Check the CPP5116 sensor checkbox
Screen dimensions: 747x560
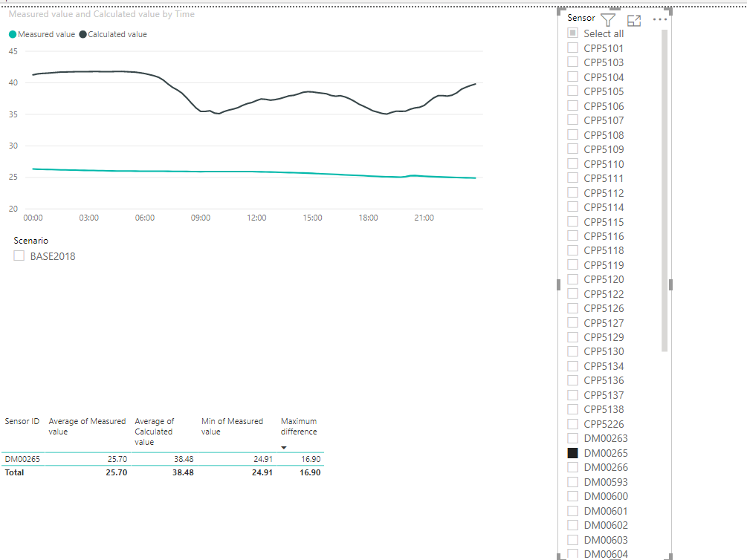pos(572,236)
